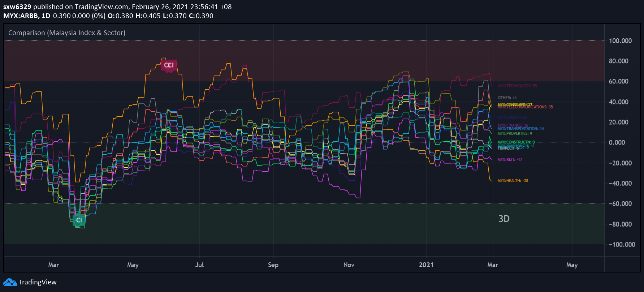Click the MYX:REIT: -17 series label
644x292 pixels.
[x=510, y=160]
